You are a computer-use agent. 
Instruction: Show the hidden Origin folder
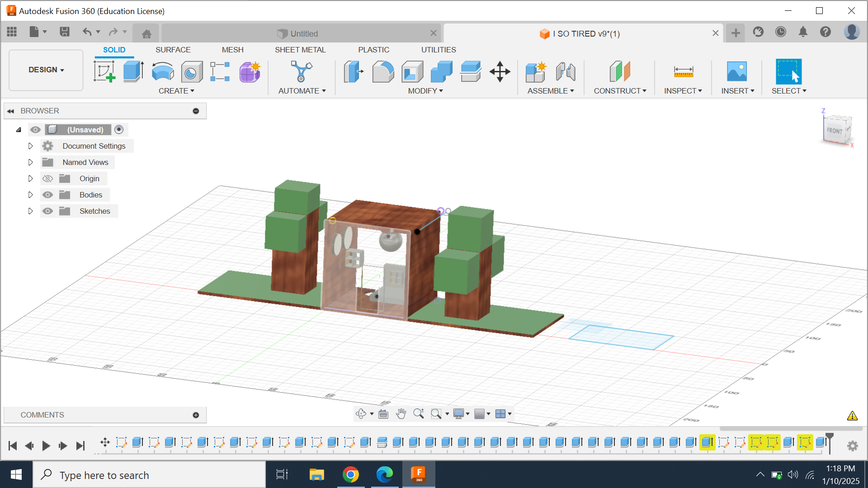click(x=47, y=178)
